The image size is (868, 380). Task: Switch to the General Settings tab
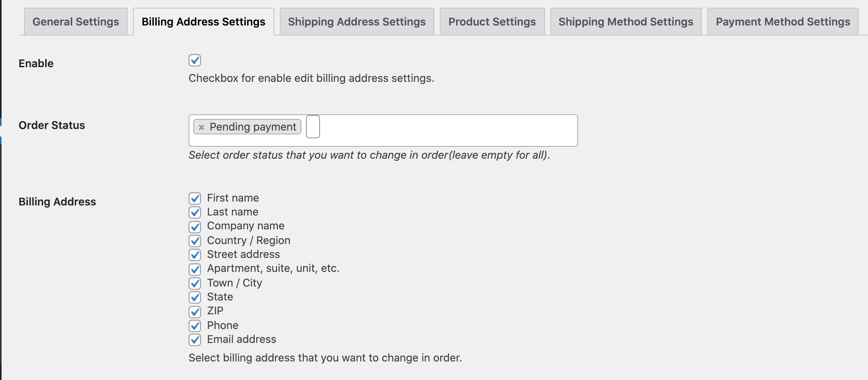[76, 22]
